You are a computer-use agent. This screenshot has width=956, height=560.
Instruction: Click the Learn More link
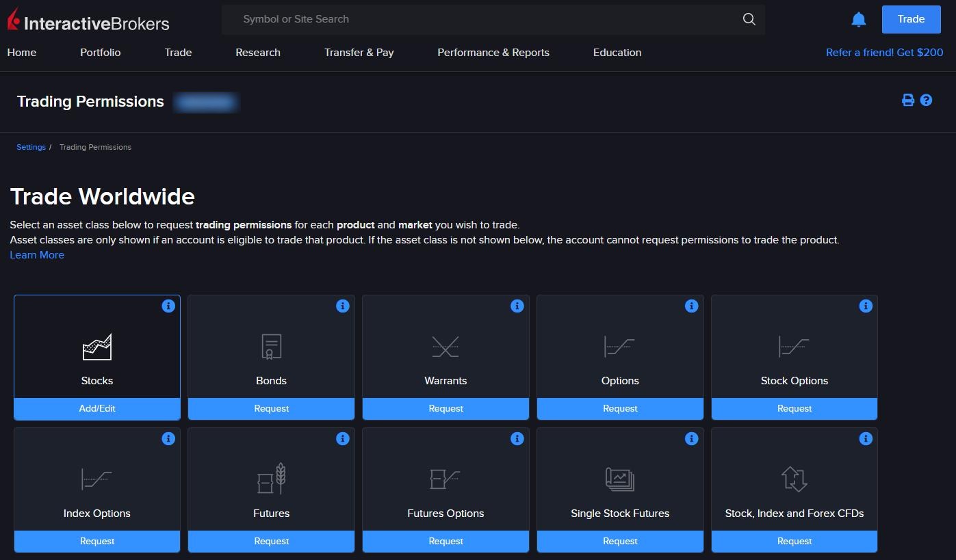coord(37,255)
